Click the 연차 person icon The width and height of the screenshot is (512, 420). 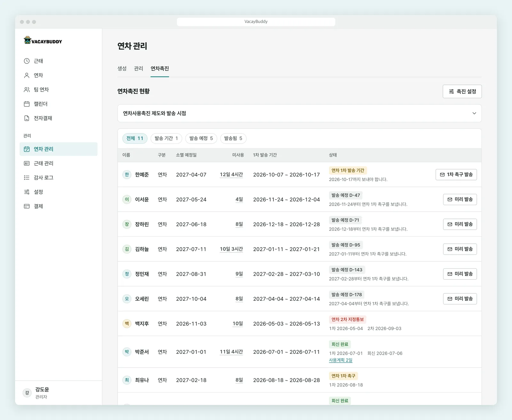(x=27, y=75)
